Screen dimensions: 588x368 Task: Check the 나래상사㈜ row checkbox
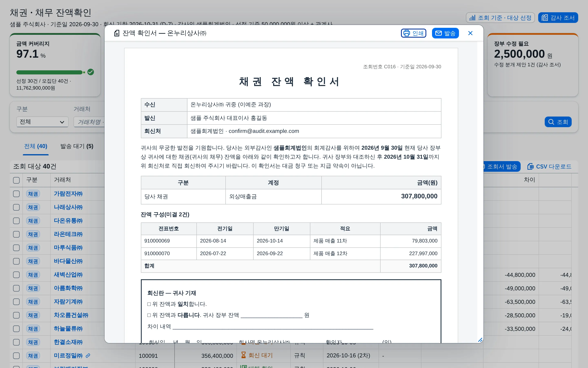tap(16, 207)
